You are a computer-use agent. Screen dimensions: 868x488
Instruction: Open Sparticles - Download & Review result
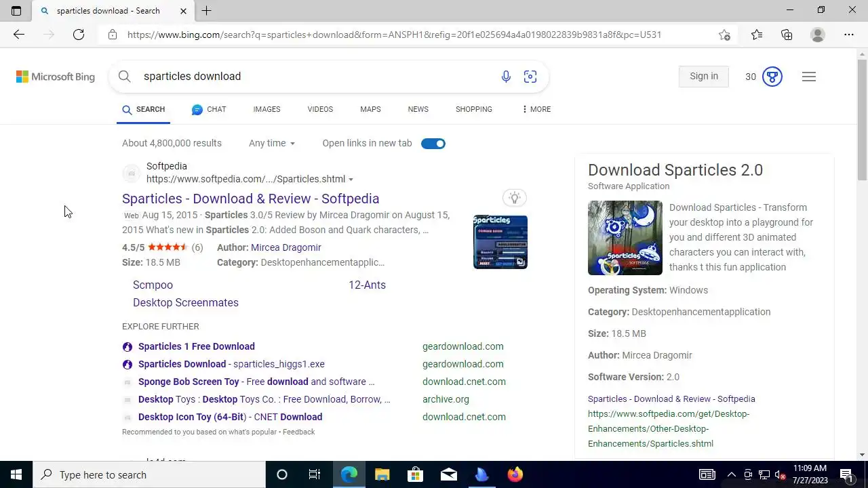pos(250,199)
